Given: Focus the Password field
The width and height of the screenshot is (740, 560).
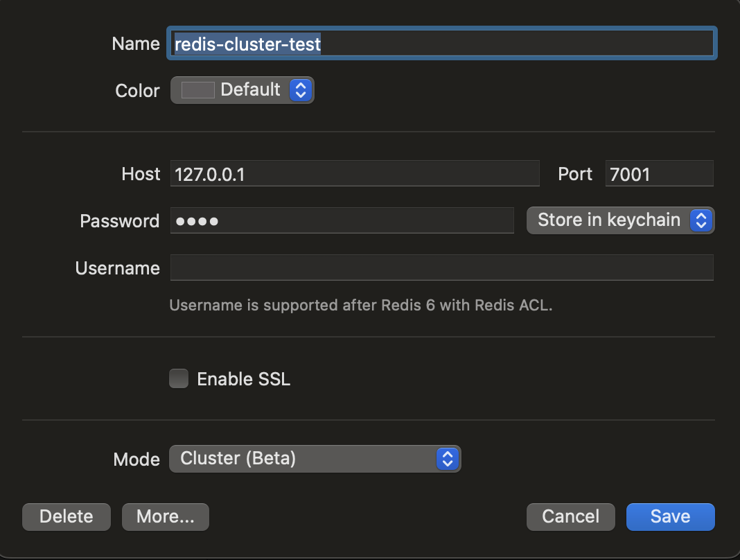Looking at the screenshot, I should click(342, 220).
